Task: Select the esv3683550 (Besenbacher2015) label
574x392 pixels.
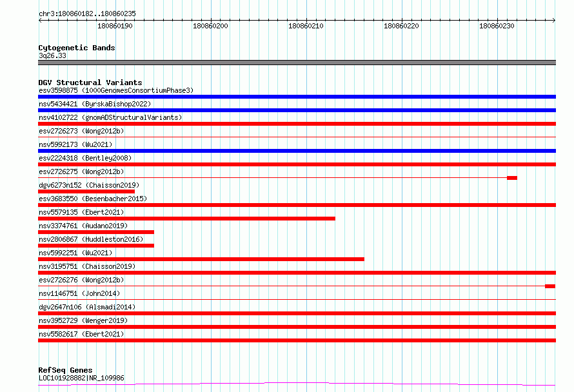Action: pos(93,199)
